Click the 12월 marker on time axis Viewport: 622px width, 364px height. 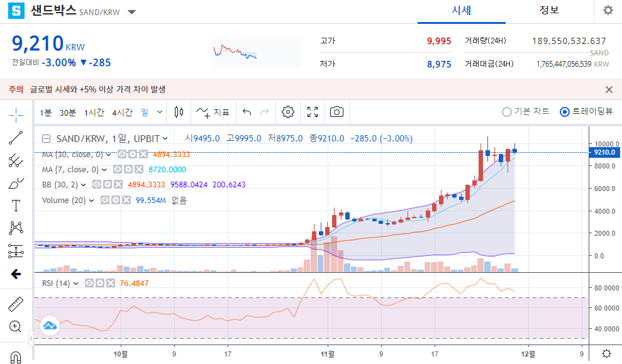point(528,354)
